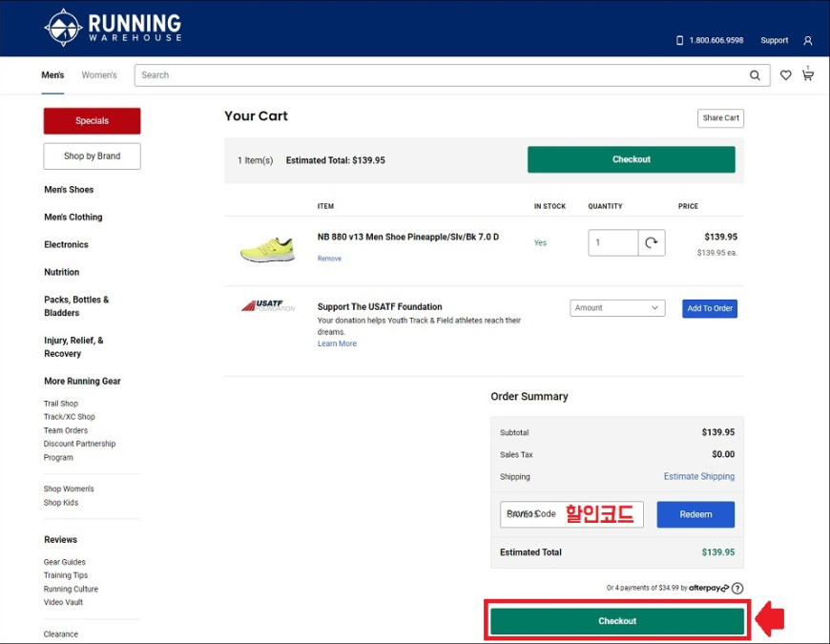Switch to the Men's tab
830x644 pixels.
point(52,75)
